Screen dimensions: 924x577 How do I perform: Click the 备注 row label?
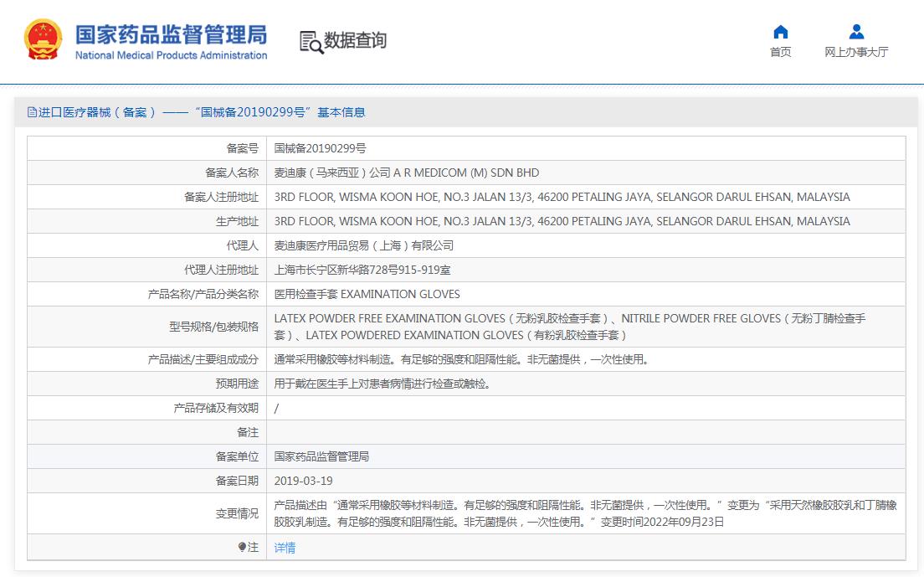(248, 432)
